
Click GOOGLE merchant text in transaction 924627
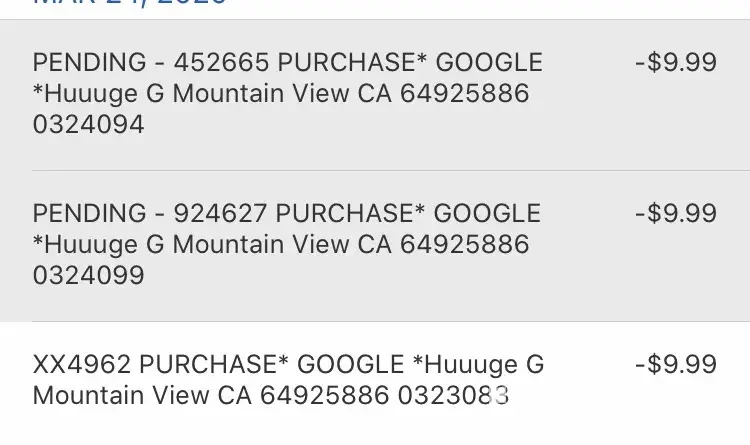point(488,214)
